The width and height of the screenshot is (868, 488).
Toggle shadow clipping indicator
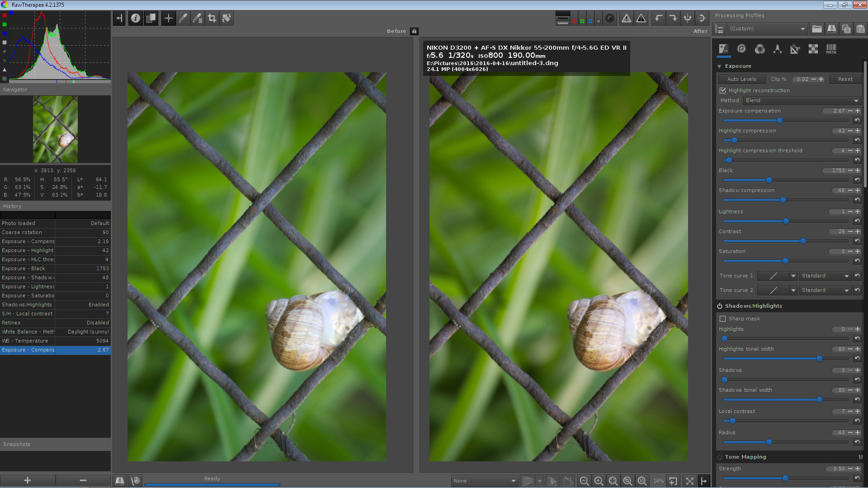(626, 19)
